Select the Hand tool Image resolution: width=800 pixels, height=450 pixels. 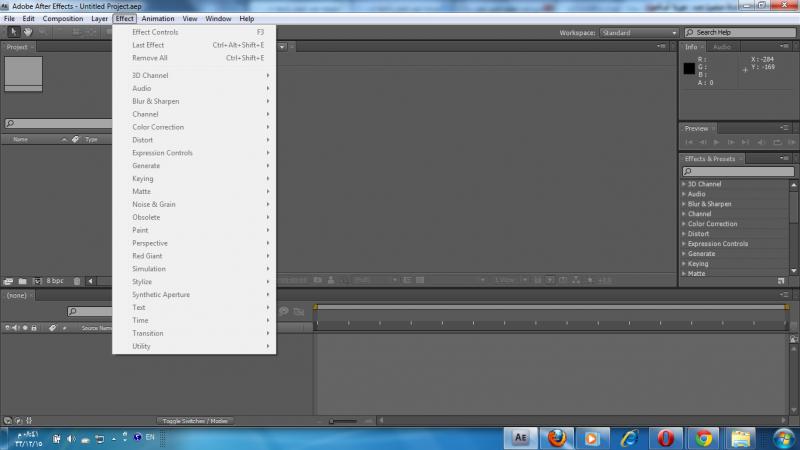[x=28, y=32]
